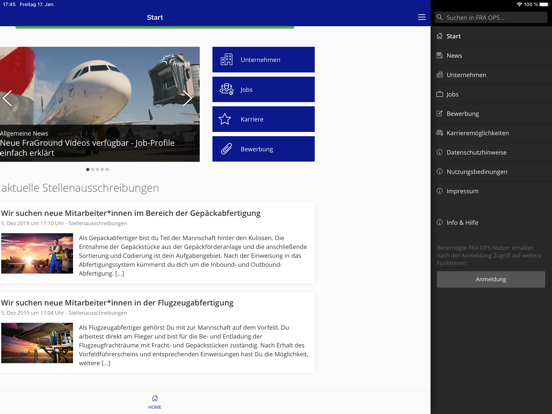552x414 pixels.
Task: Select the first carousel page dot
Action: tap(88, 169)
